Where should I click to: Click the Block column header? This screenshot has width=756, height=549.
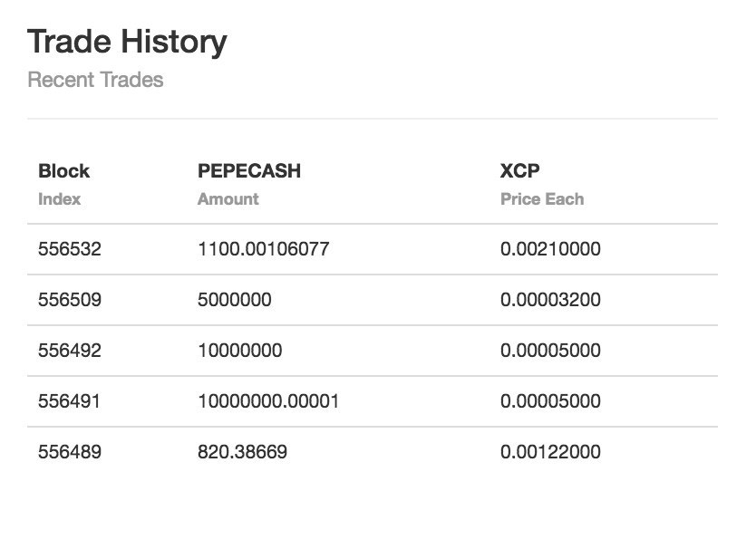point(63,170)
